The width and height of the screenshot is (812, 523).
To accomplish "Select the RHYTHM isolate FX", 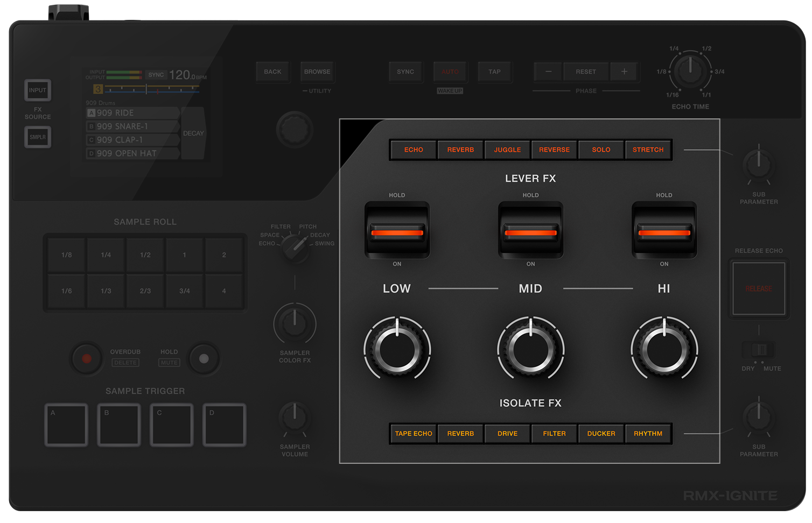I will click(648, 433).
